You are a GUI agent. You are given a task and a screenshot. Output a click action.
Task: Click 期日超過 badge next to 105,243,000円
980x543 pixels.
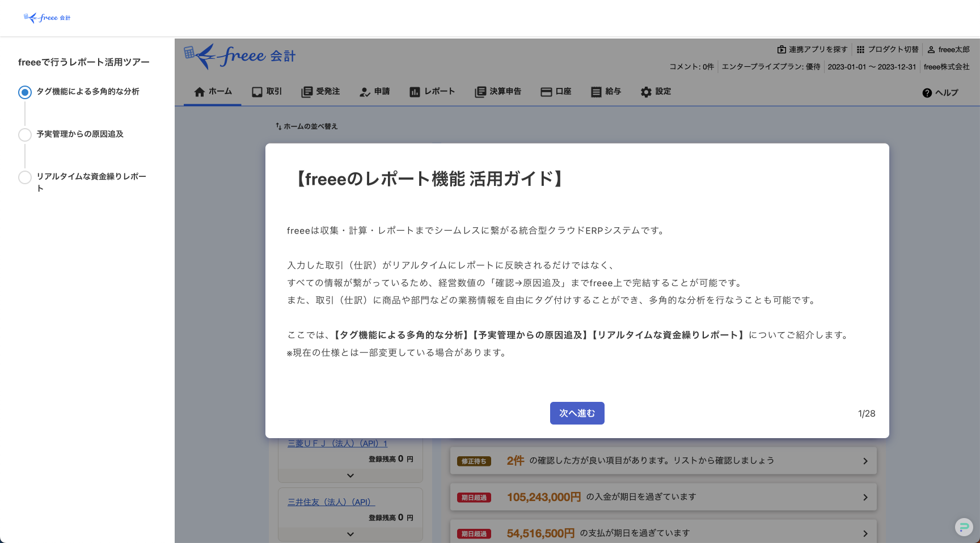[x=474, y=498]
